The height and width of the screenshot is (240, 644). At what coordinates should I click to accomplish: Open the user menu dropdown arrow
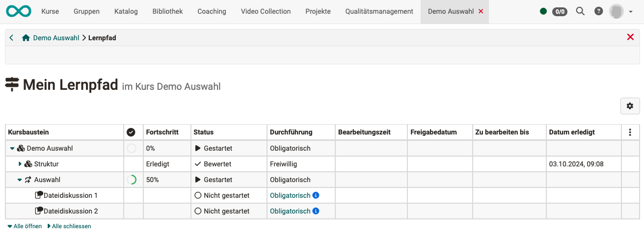(x=631, y=12)
